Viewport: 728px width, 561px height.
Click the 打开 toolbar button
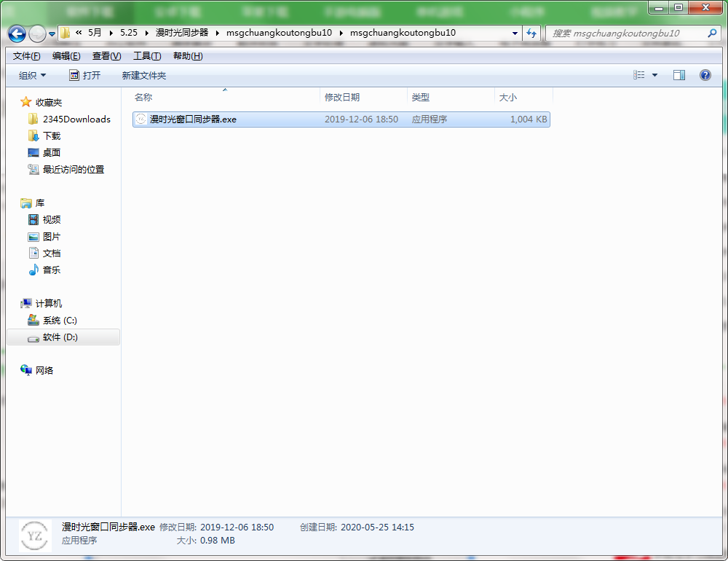(84, 75)
